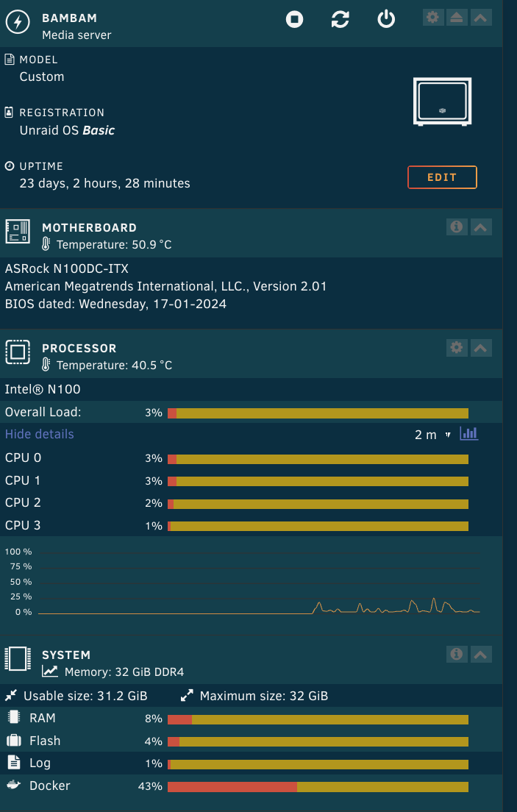Show motherboard information via info icon
The width and height of the screenshot is (517, 812).
point(457,227)
